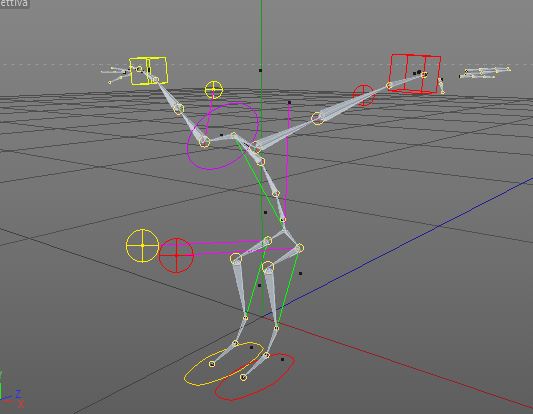Select toe joint inside the red foot ellipse
Image resolution: width=533 pixels, height=414 pixels.
click(243, 377)
